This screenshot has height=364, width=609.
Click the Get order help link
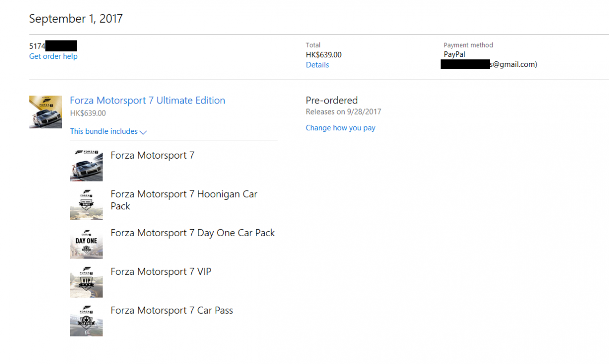coord(53,56)
